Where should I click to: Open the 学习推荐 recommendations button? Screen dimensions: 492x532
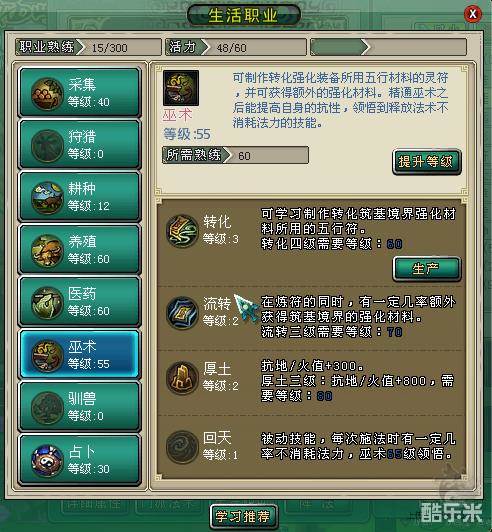click(243, 516)
